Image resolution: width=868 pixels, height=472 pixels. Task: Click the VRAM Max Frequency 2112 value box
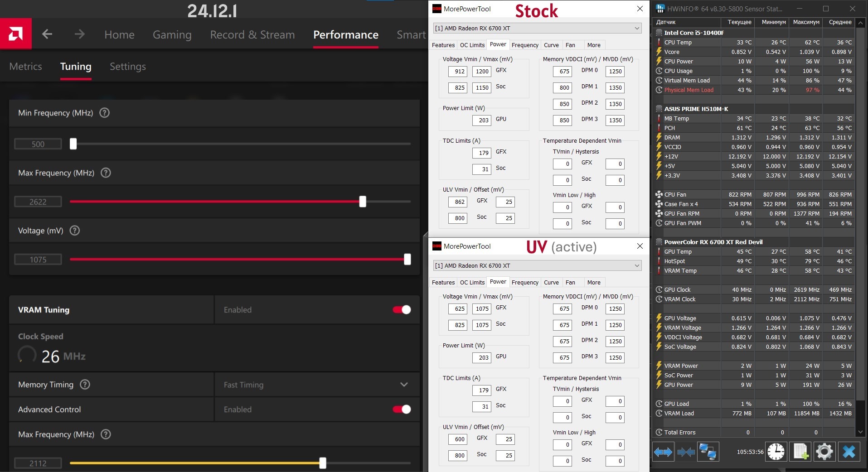point(38,463)
